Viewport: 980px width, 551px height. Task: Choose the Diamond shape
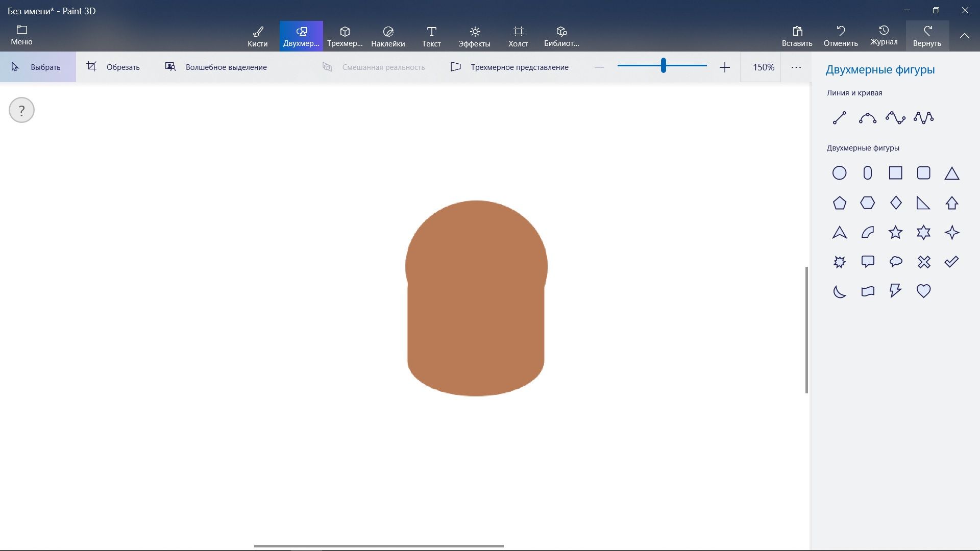click(x=895, y=203)
